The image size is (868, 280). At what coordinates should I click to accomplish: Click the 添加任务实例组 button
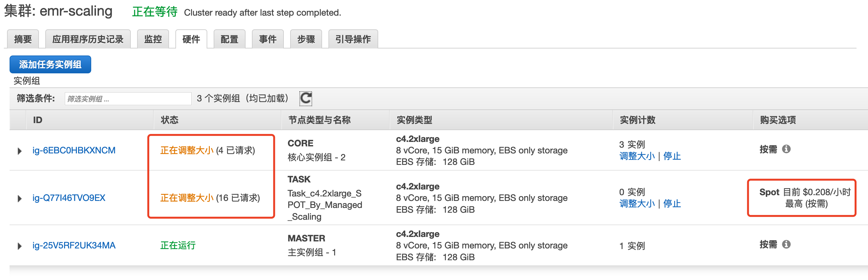coord(50,64)
